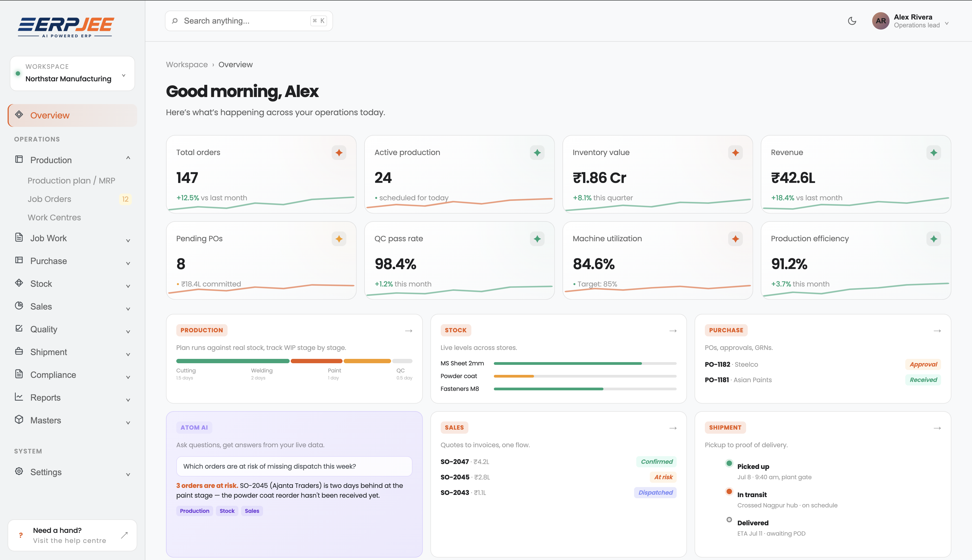Viewport: 972px width, 560px height.
Task: Click the Sales tag in Atom AI
Action: pyautogui.click(x=252, y=511)
